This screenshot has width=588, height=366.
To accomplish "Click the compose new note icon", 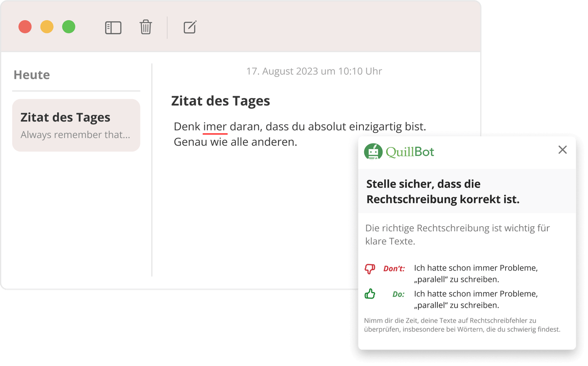I will click(189, 27).
